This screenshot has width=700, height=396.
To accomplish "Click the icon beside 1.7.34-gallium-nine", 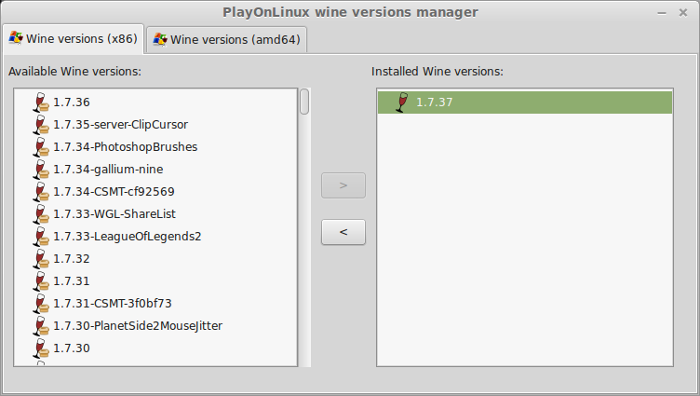I will pos(41,169).
